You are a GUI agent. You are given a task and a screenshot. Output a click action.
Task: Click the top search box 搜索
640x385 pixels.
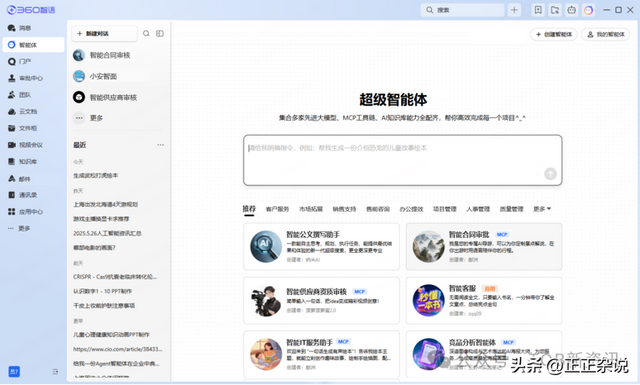[x=462, y=10]
